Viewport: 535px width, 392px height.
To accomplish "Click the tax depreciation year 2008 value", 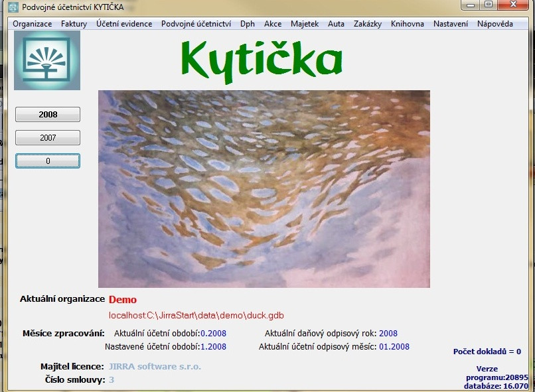I will point(388,334).
